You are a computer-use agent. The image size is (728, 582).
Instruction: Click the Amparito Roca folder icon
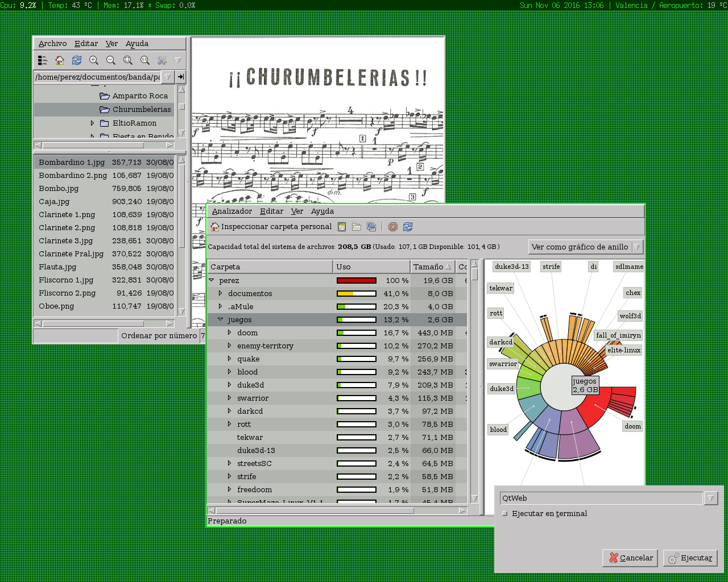[105, 96]
